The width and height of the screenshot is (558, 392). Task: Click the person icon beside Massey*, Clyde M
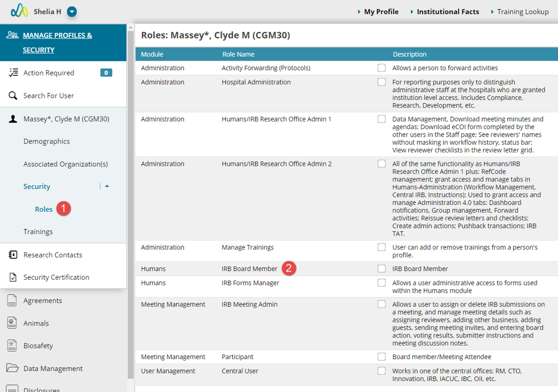point(13,119)
